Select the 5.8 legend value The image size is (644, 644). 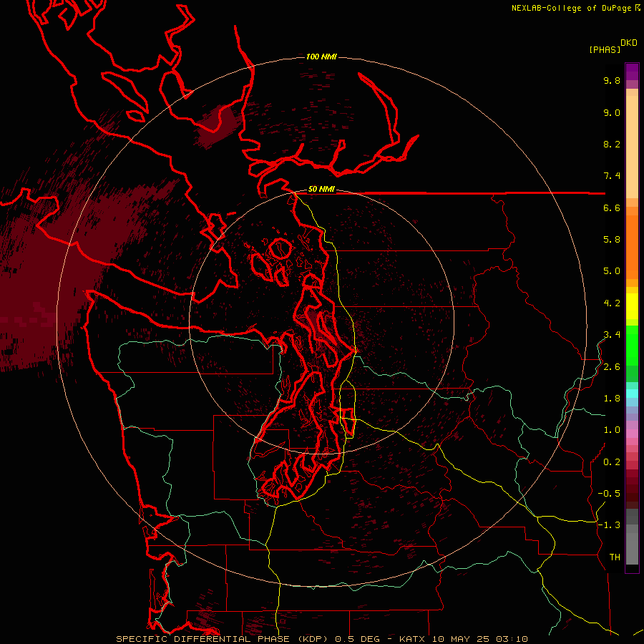[x=612, y=240]
